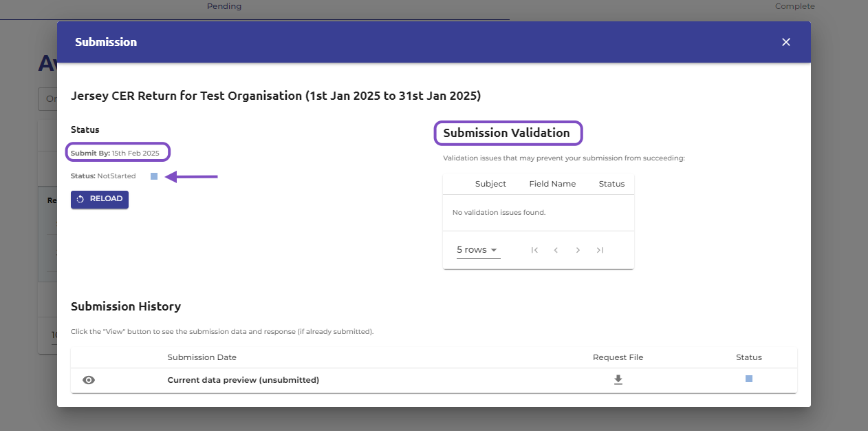Download the request file for current preview
868x431 pixels.
pyautogui.click(x=618, y=380)
